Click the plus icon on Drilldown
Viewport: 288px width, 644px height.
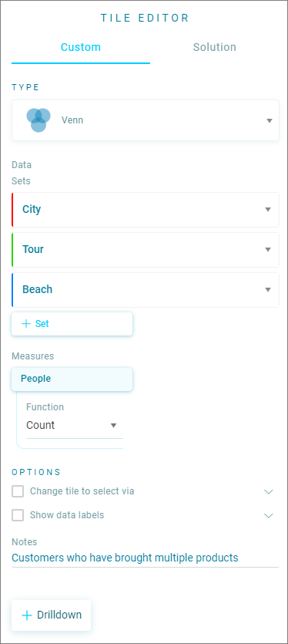27,615
